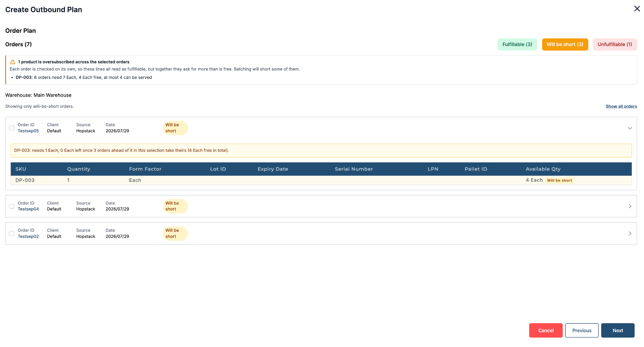The height and width of the screenshot is (347, 644).
Task: Click the Pallet ID column header
Action: pyautogui.click(x=476, y=169)
